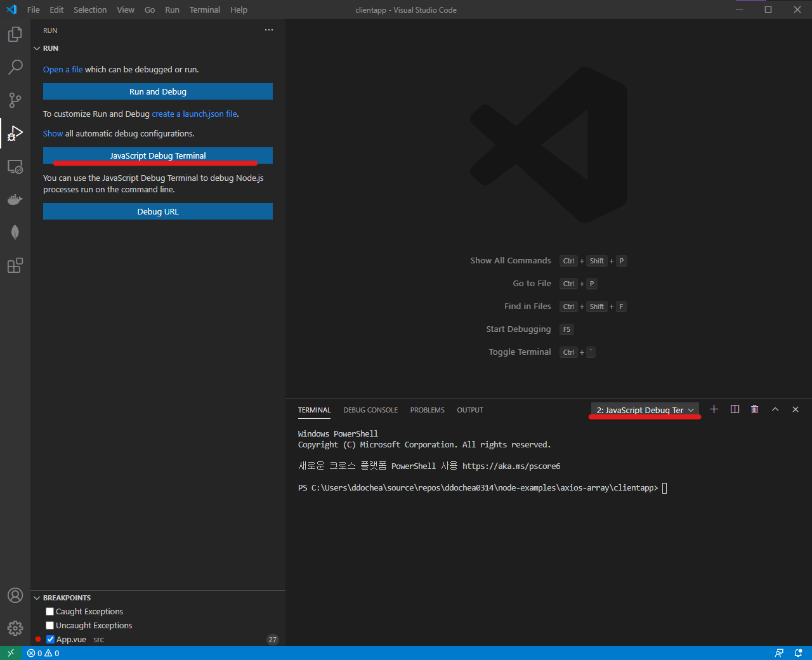Open the Go menu
This screenshot has width=812, height=660.
coord(150,10)
